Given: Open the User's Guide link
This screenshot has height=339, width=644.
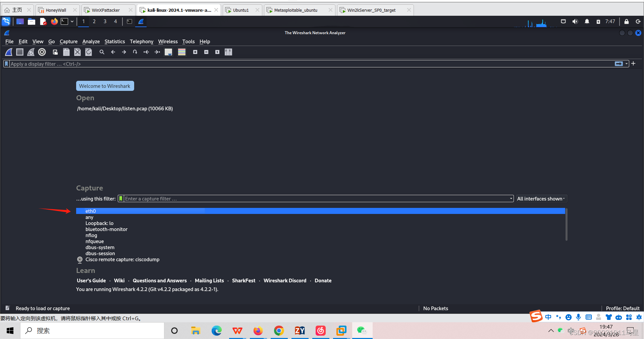Looking at the screenshot, I should pyautogui.click(x=91, y=281).
